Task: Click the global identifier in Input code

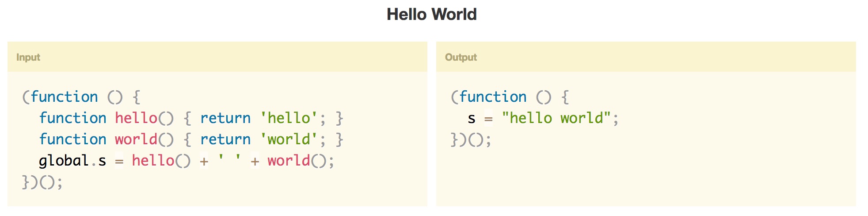Action: point(64,161)
